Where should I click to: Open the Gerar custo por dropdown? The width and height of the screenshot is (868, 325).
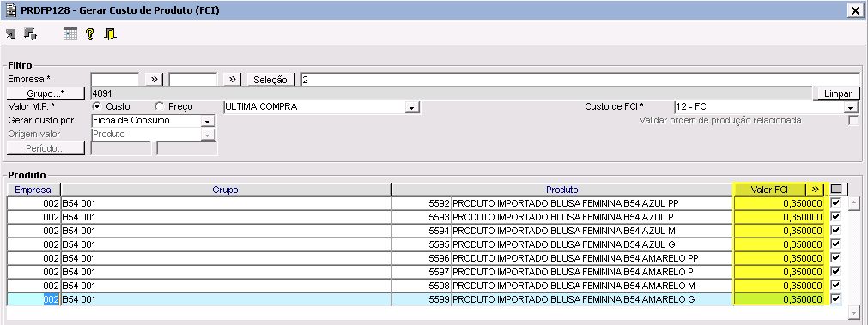207,121
